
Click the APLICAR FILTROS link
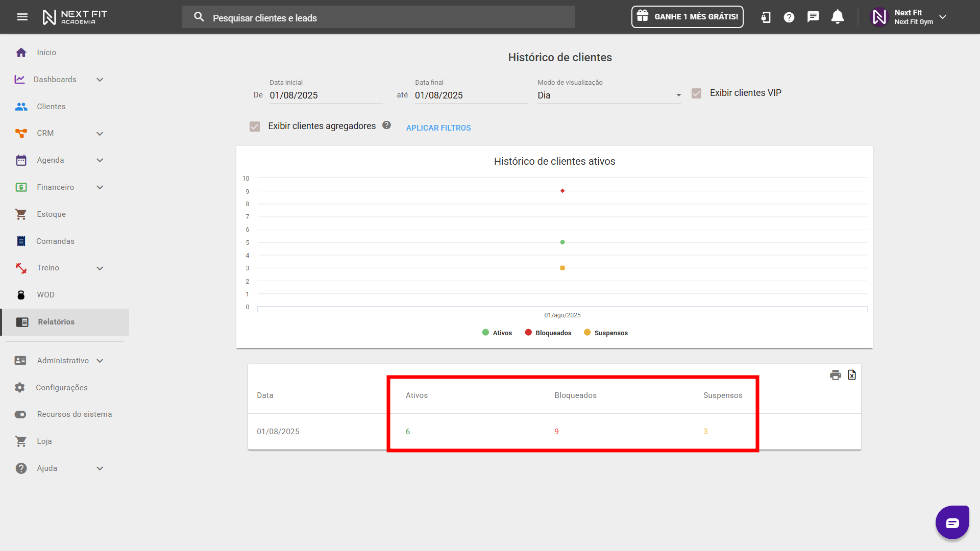pos(438,128)
